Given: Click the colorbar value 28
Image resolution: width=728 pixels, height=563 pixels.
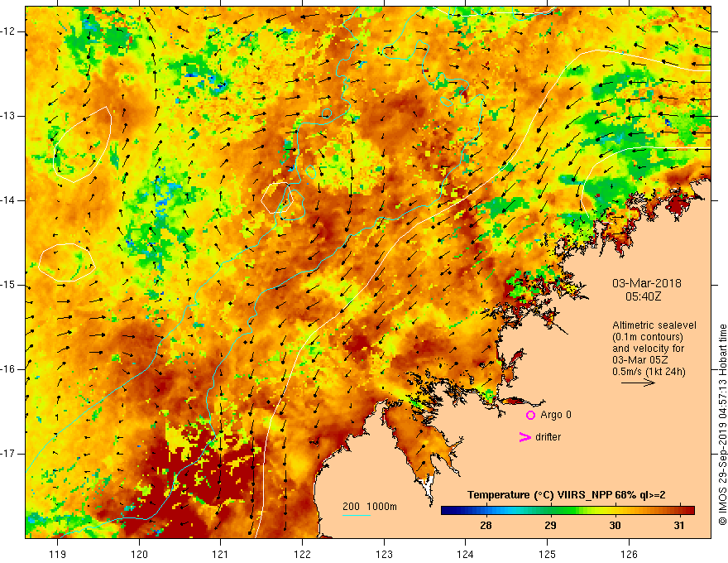Looking at the screenshot, I should pyautogui.click(x=486, y=526).
